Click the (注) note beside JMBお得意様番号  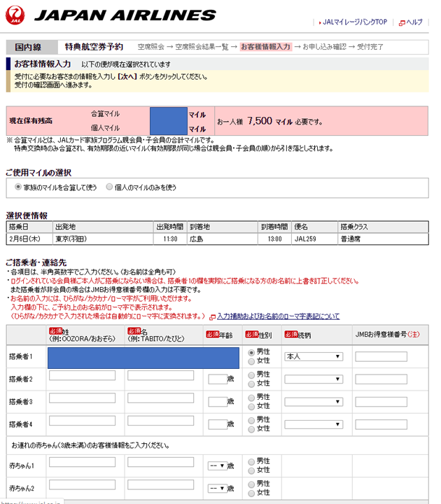[x=414, y=335]
